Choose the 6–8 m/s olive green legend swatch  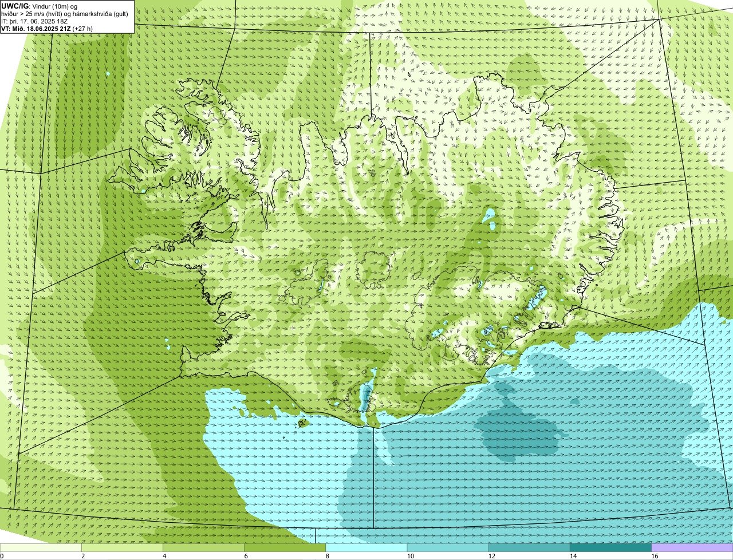click(x=285, y=548)
